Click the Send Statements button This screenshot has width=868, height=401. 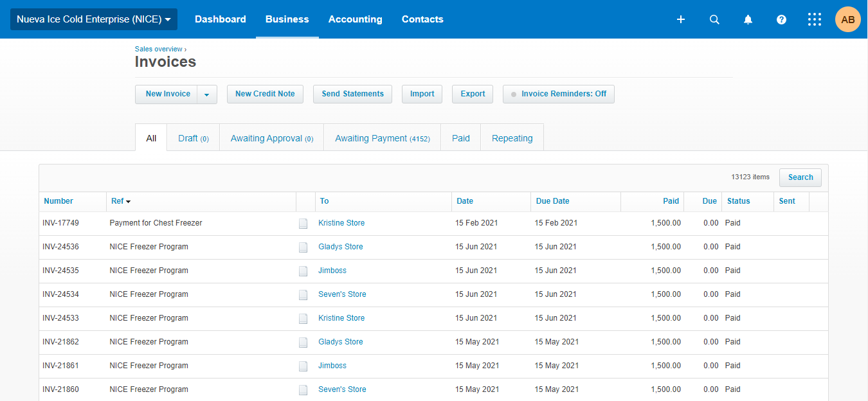(352, 94)
